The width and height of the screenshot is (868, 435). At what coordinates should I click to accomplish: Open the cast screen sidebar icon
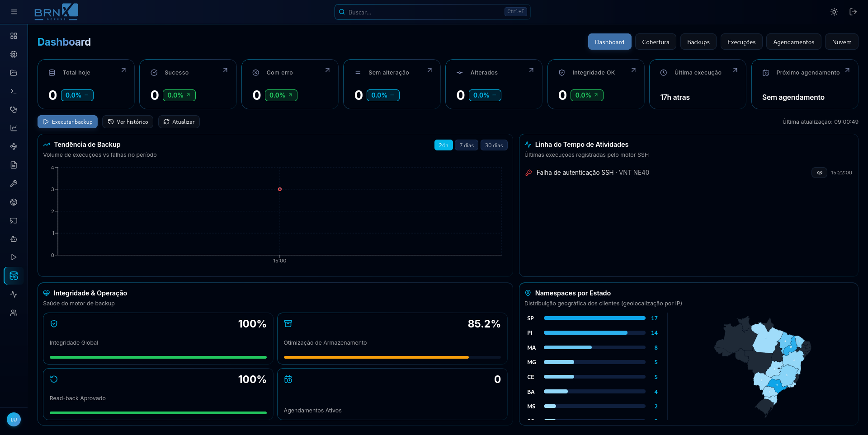(x=14, y=220)
